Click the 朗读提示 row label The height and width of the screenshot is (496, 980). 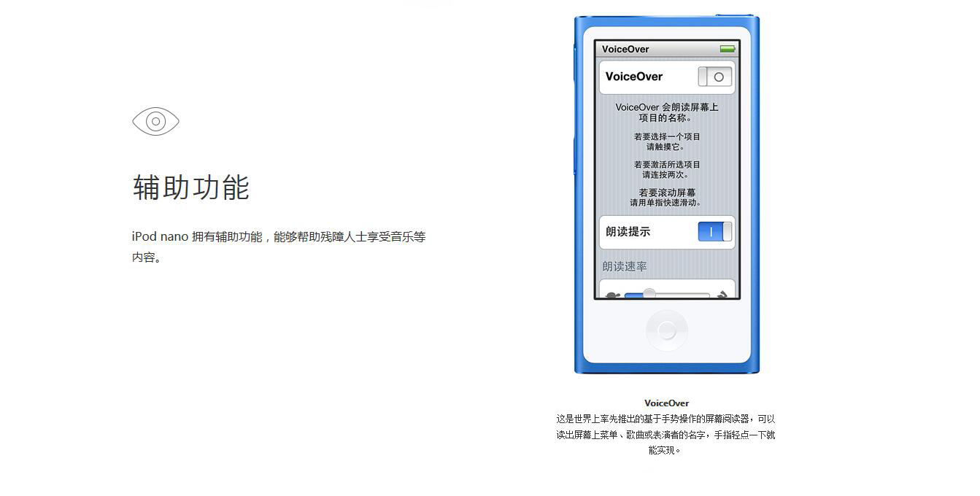point(628,232)
